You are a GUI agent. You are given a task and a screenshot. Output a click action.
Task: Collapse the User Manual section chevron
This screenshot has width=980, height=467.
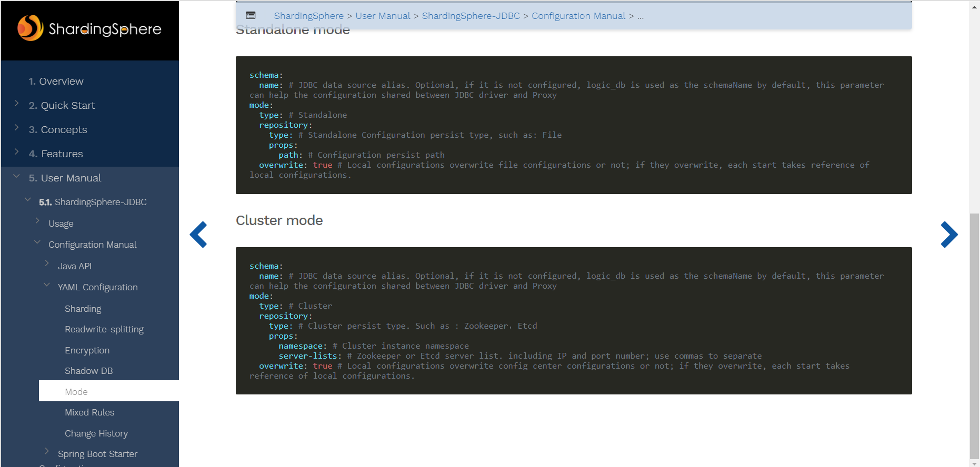pos(16,176)
